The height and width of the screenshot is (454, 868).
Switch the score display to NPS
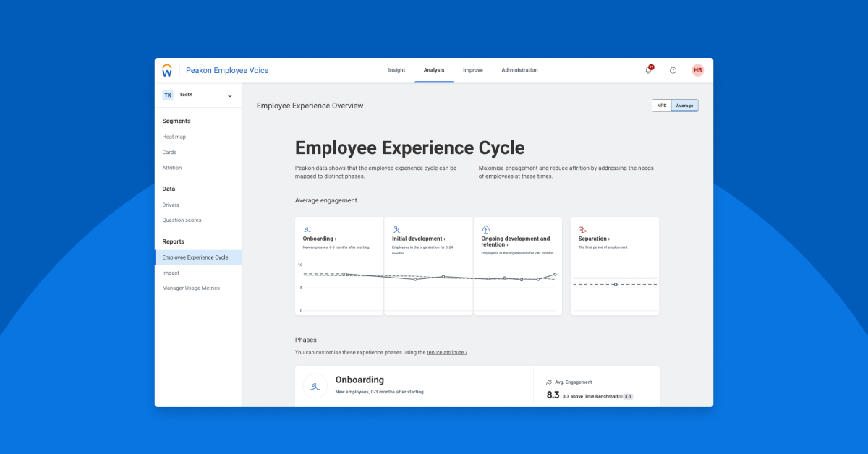click(x=661, y=105)
